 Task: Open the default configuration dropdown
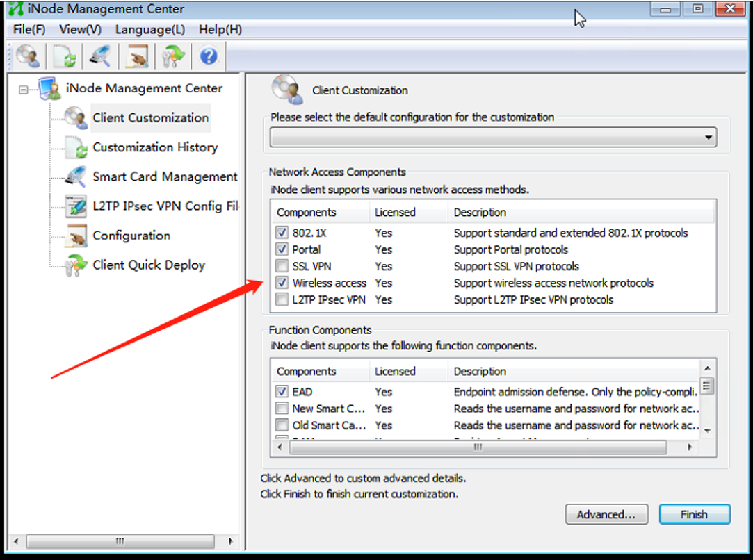(x=493, y=138)
